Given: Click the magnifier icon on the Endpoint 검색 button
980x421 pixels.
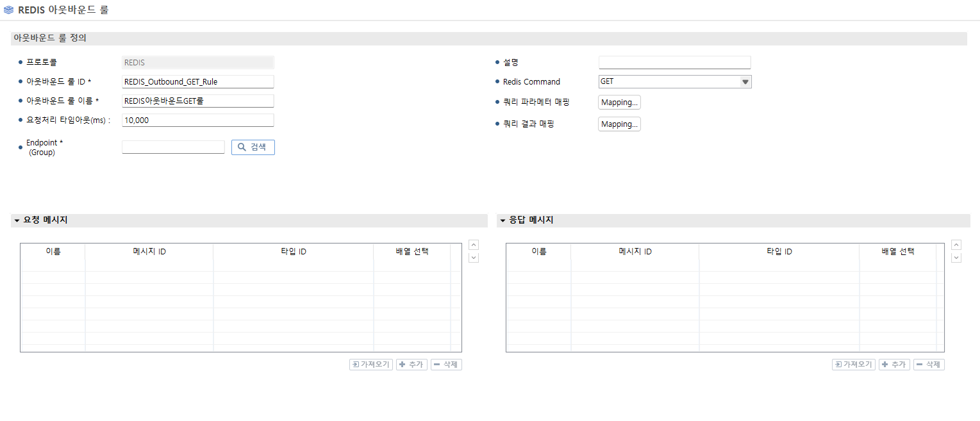Looking at the screenshot, I should pos(242,147).
